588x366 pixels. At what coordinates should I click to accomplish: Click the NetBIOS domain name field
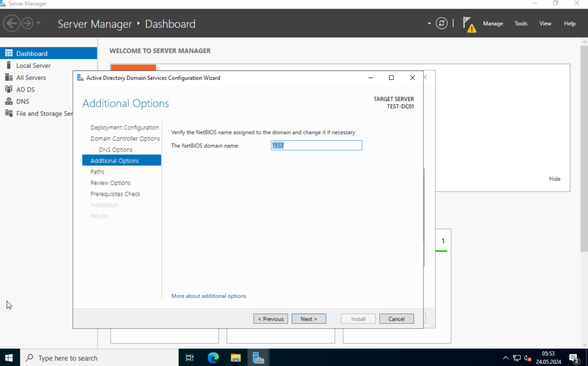316,145
